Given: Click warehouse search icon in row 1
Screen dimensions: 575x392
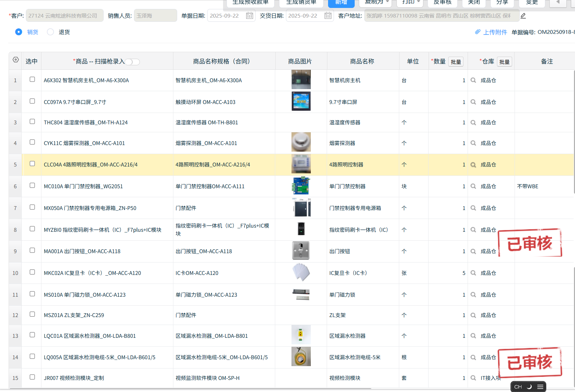Looking at the screenshot, I should [x=473, y=80].
